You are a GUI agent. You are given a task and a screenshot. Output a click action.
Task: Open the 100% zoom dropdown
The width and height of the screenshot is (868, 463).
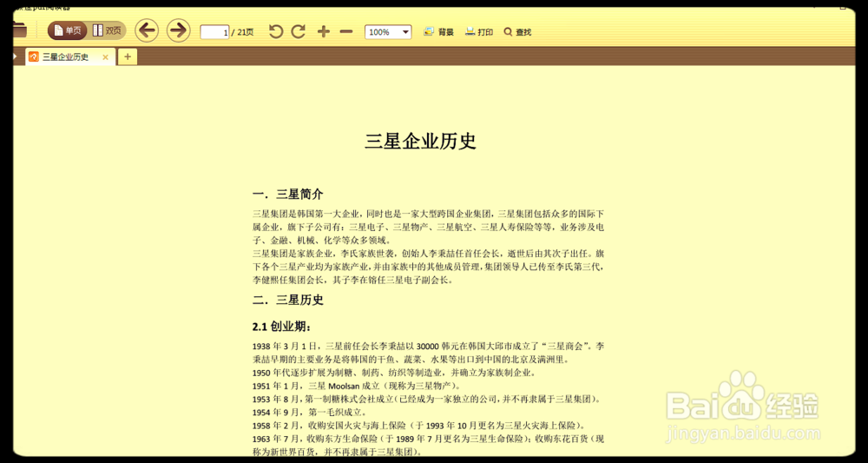point(388,32)
